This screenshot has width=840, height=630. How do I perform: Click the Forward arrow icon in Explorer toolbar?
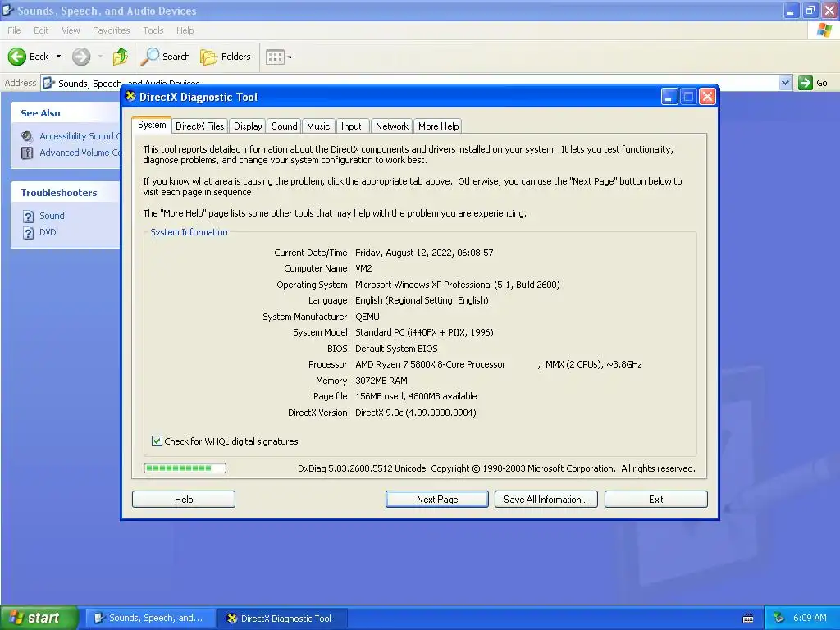[x=81, y=57]
